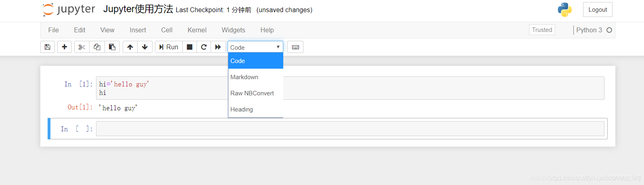The width and height of the screenshot is (644, 185).
Task: Click into the empty input cell
Action: tap(350, 129)
